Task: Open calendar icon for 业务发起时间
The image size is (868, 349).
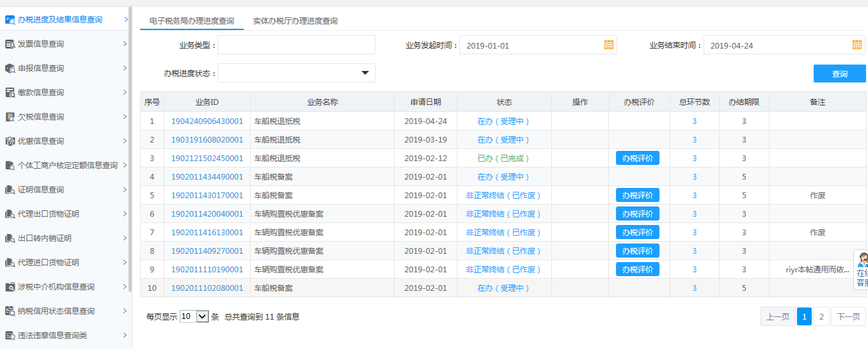Action: coord(609,45)
